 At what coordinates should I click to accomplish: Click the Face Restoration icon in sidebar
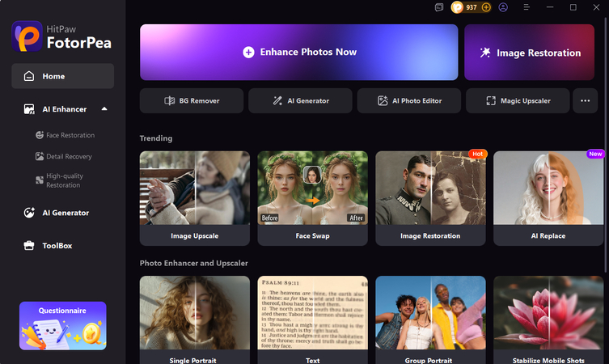tap(40, 135)
